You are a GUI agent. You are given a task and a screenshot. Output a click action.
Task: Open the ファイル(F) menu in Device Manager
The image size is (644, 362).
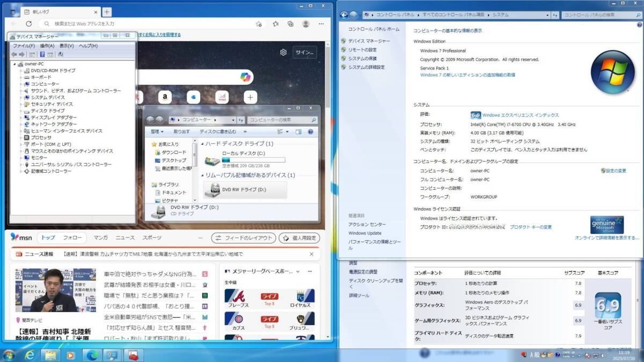click(x=24, y=46)
